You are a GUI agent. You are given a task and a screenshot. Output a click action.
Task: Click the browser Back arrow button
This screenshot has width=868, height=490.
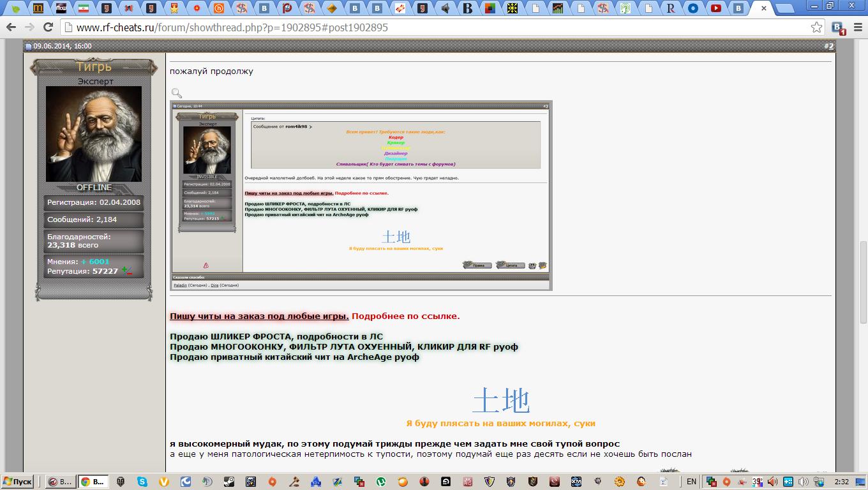coord(10,27)
